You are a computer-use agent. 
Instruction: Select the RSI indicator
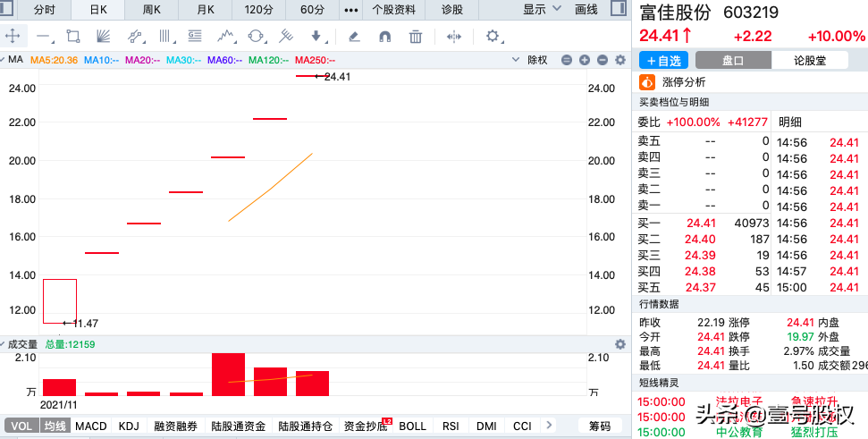[x=451, y=426]
